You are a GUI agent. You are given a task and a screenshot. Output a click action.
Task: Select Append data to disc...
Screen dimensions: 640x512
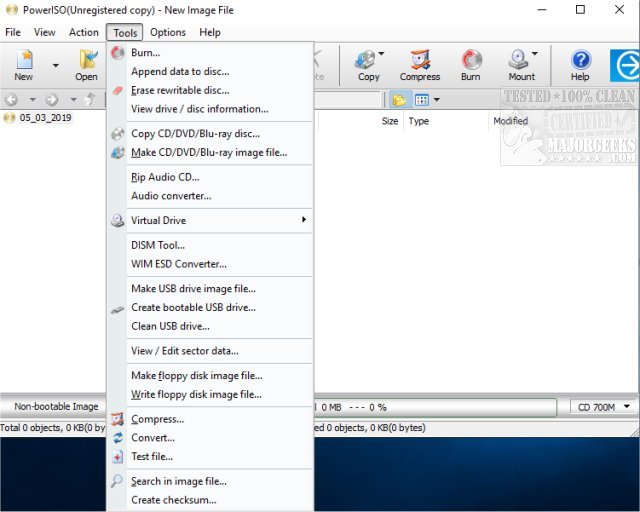click(x=211, y=71)
